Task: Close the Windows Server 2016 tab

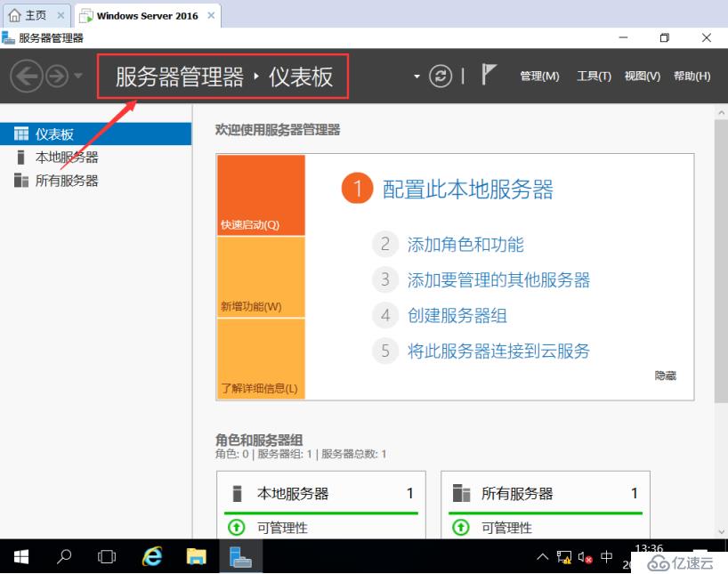Action: (211, 16)
